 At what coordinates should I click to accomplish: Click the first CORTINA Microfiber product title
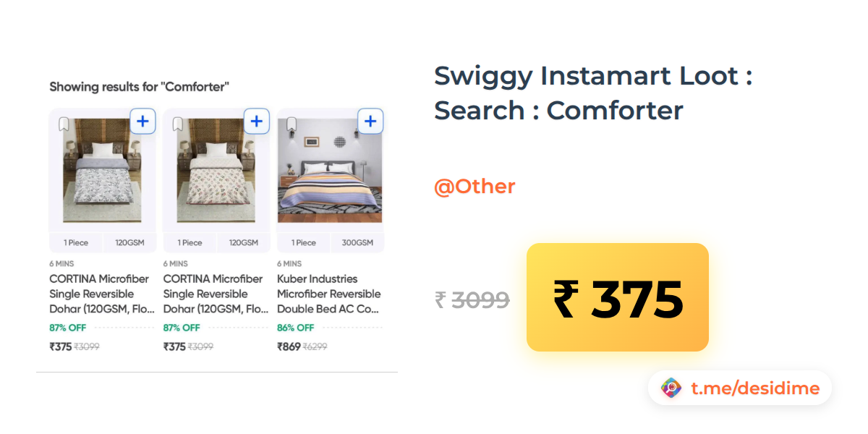(x=99, y=294)
